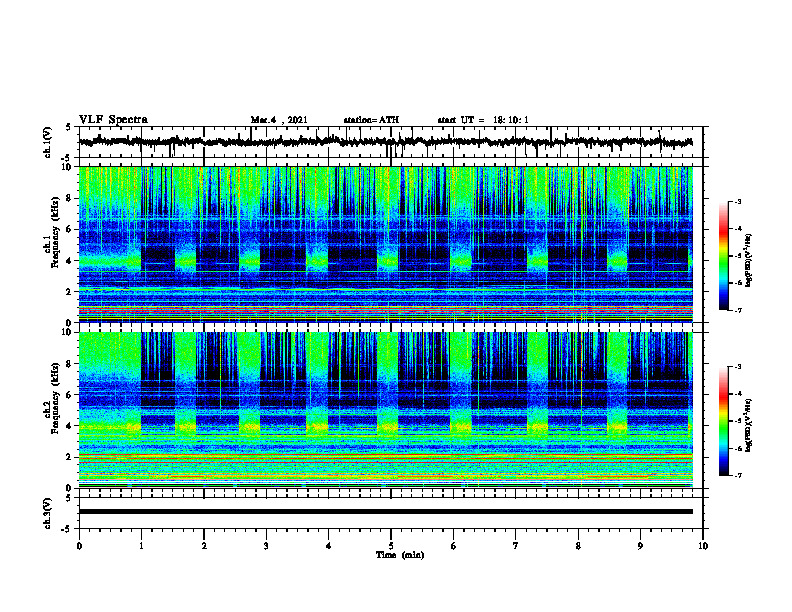
Task: Click time axis tick label '9'
Action: (640, 546)
